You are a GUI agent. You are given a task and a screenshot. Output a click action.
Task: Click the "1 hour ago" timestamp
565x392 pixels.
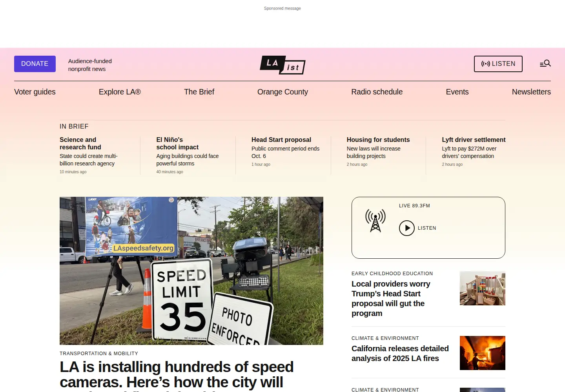[261, 164]
